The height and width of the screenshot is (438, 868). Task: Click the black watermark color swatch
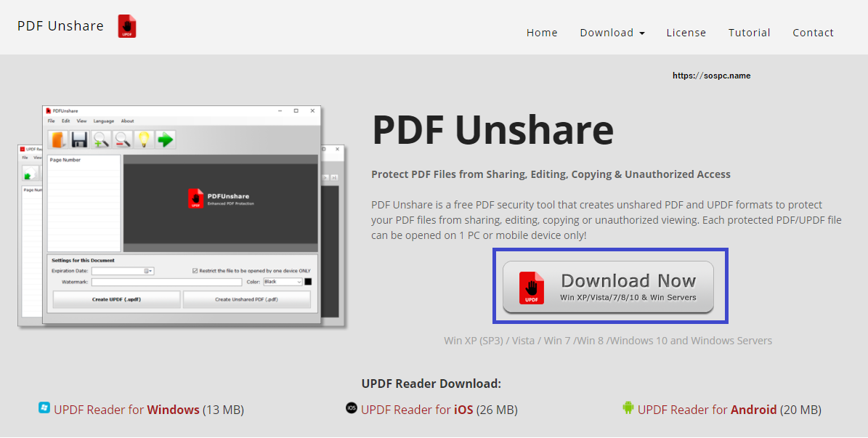[x=308, y=282]
